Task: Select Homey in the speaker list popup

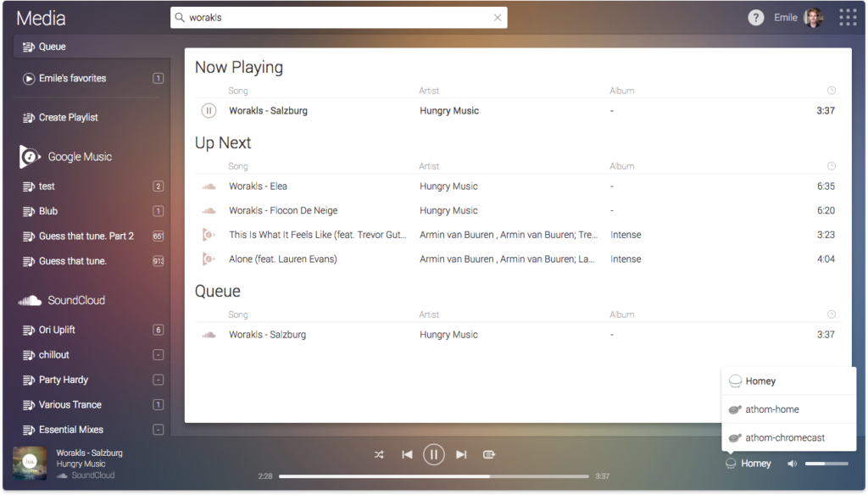Action: [787, 381]
